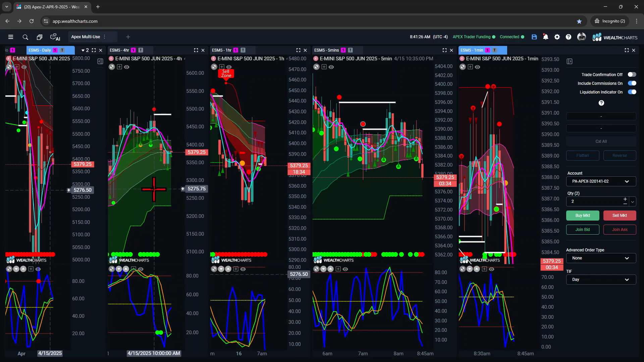Maximize the ESM5 - 1min chart panel
Screen dimensions: 644x362
(627, 50)
